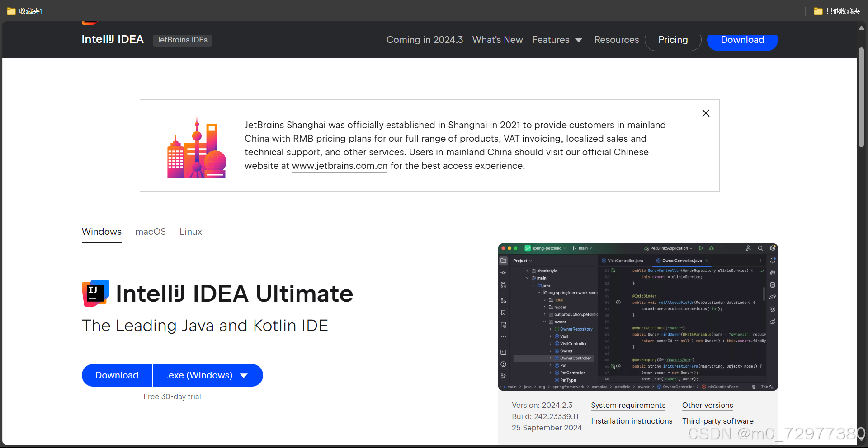The height and width of the screenshot is (448, 868).
Task: Click the IntelliJ IDEA logo in header
Action: (113, 39)
